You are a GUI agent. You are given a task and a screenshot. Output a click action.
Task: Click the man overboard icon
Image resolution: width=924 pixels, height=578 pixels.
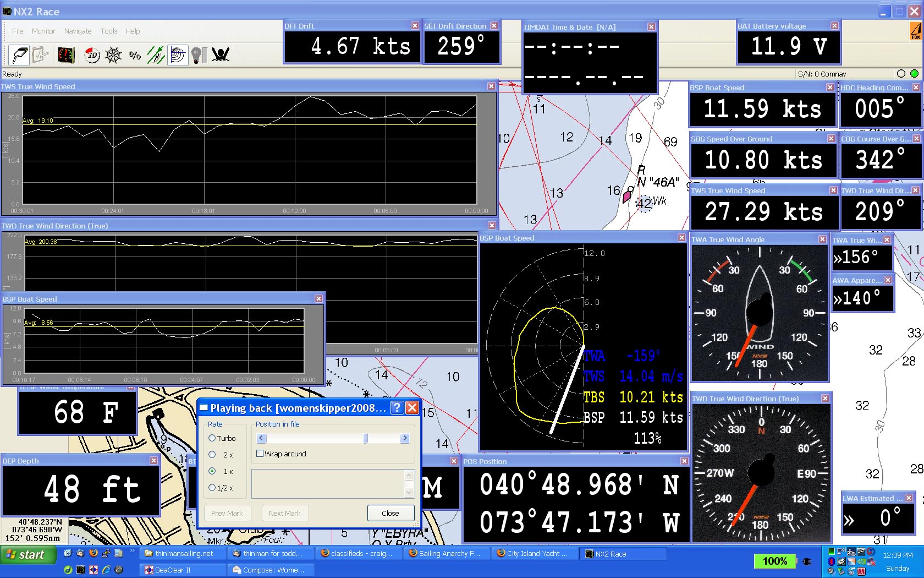click(x=221, y=55)
